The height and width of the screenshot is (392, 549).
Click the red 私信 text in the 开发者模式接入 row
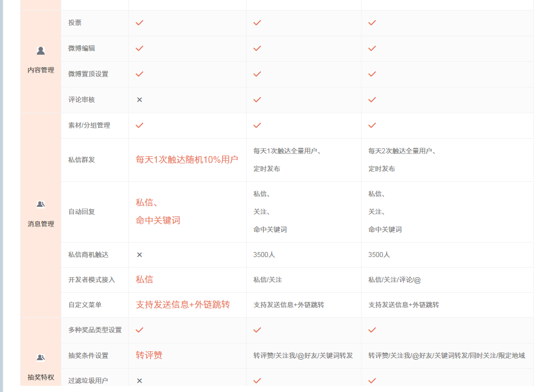click(x=145, y=280)
